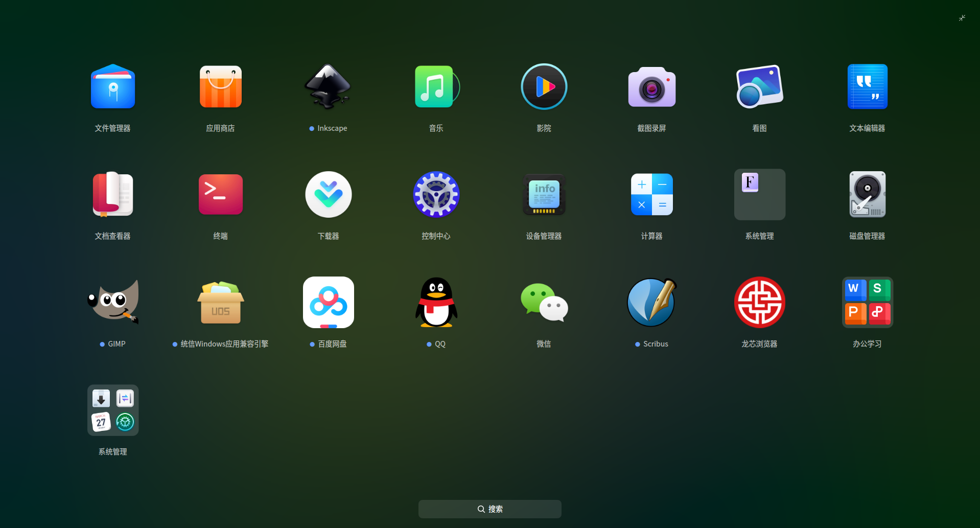The image size is (980, 528).
Task: Open the 办公学习 app folder
Action: tap(868, 302)
